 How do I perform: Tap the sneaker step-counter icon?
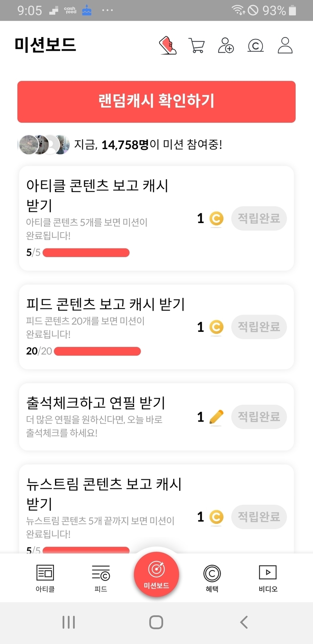tap(168, 46)
